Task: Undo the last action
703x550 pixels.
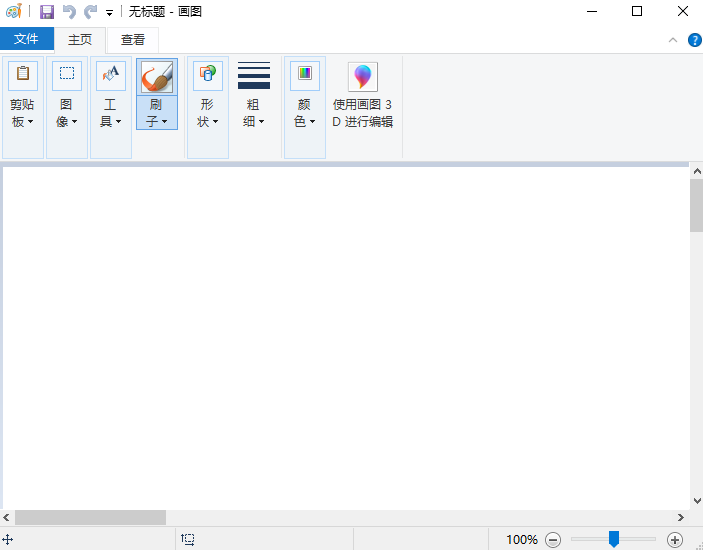Action: click(69, 12)
